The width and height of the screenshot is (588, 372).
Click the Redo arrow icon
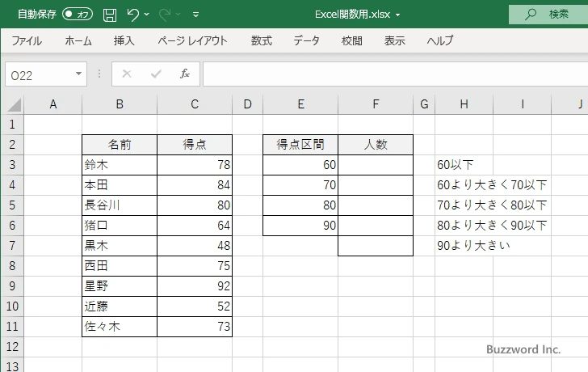pyautogui.click(x=165, y=15)
